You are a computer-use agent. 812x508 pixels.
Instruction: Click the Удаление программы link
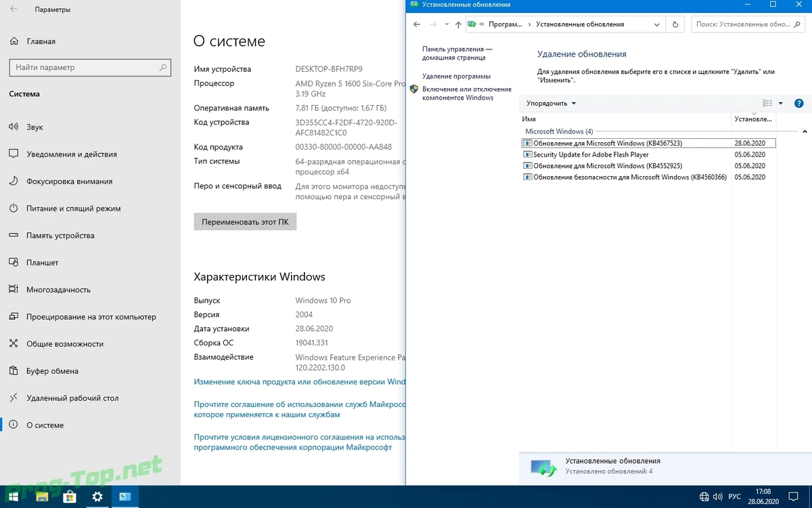(x=456, y=77)
